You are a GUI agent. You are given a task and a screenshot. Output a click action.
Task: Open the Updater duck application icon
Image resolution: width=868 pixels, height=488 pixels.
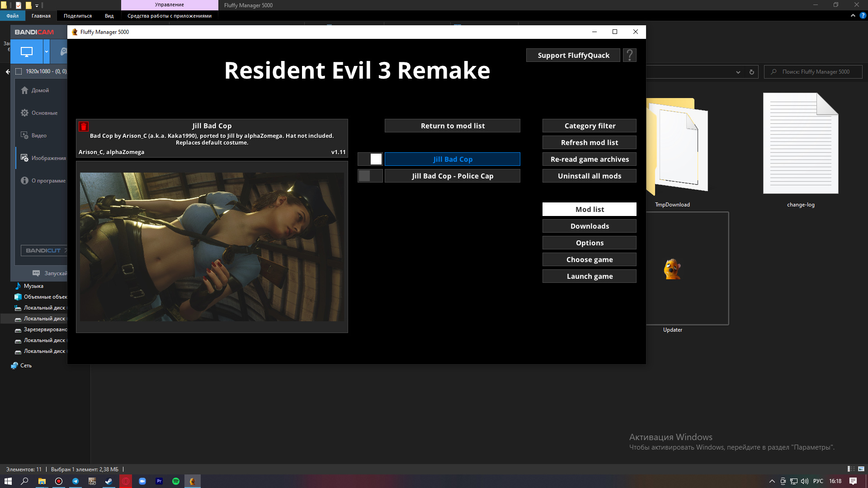(672, 269)
